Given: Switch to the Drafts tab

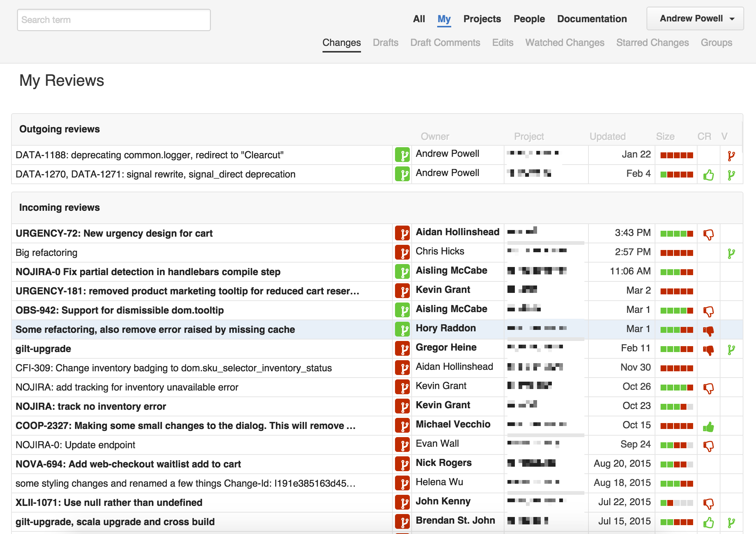Looking at the screenshot, I should [385, 43].
